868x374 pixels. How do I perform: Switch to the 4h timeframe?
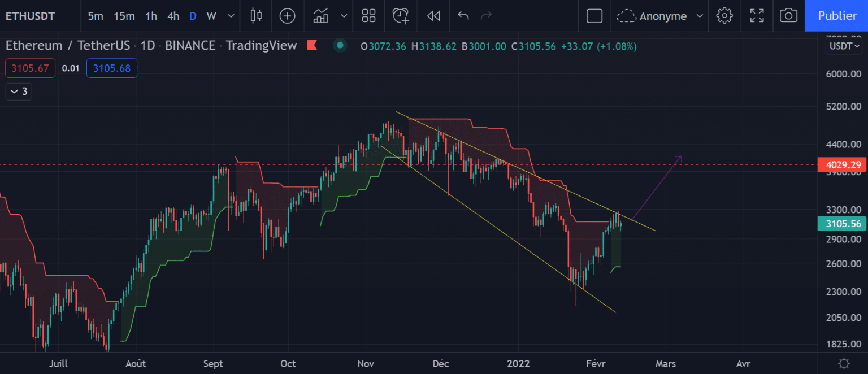point(173,16)
